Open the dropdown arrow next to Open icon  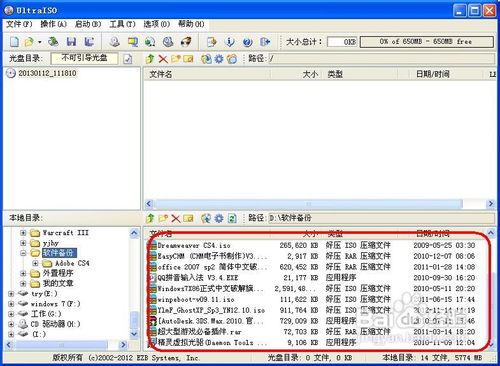click(x=40, y=42)
